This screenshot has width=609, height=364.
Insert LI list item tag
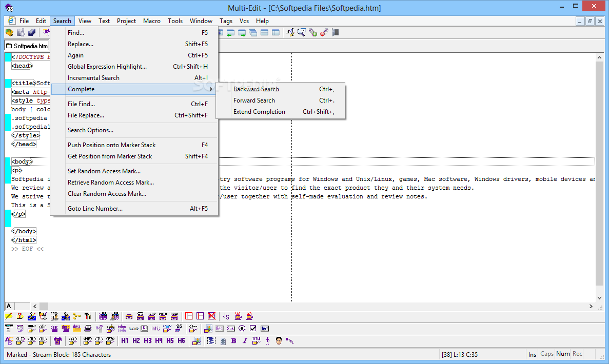click(x=20, y=340)
